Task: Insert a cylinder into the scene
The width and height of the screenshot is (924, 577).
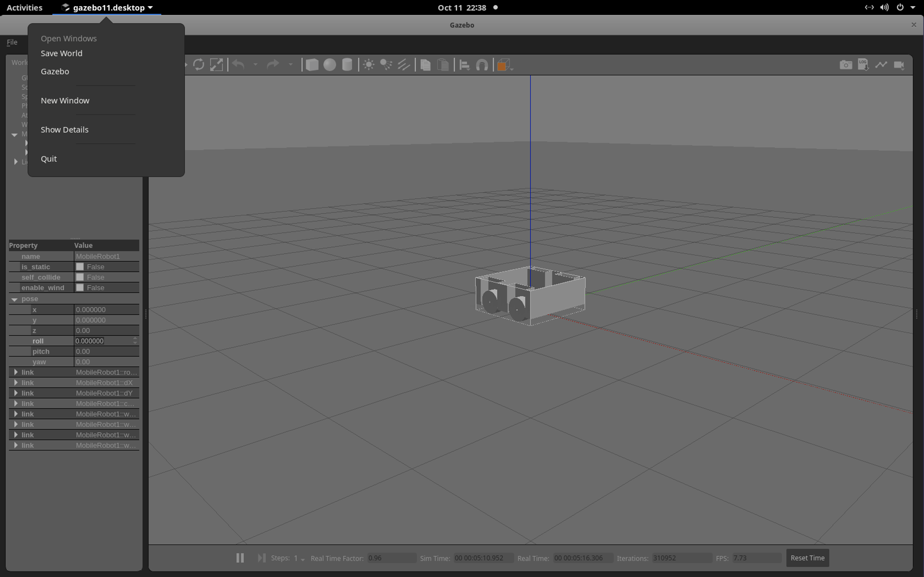Action: pyautogui.click(x=347, y=65)
